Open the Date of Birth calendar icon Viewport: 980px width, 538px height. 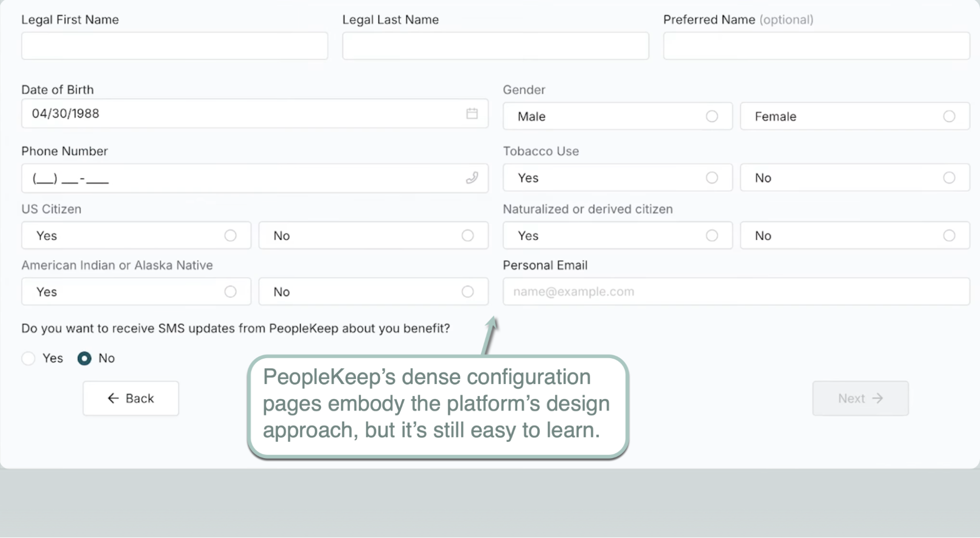472,114
